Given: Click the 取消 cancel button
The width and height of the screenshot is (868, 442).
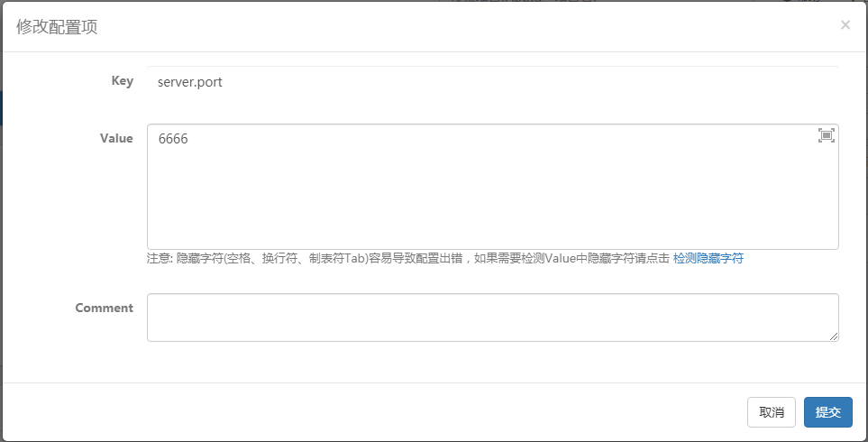Looking at the screenshot, I should [772, 412].
